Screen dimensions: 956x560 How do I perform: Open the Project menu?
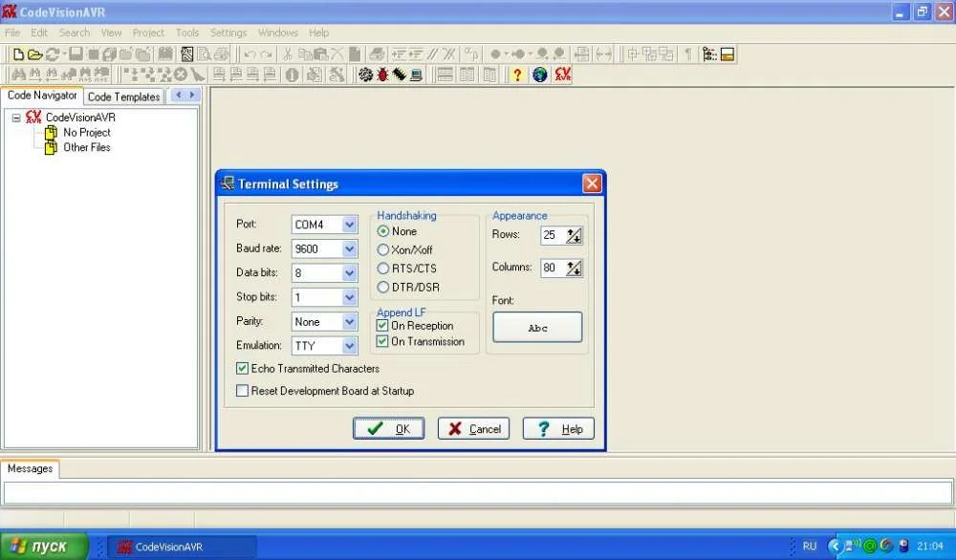[148, 32]
